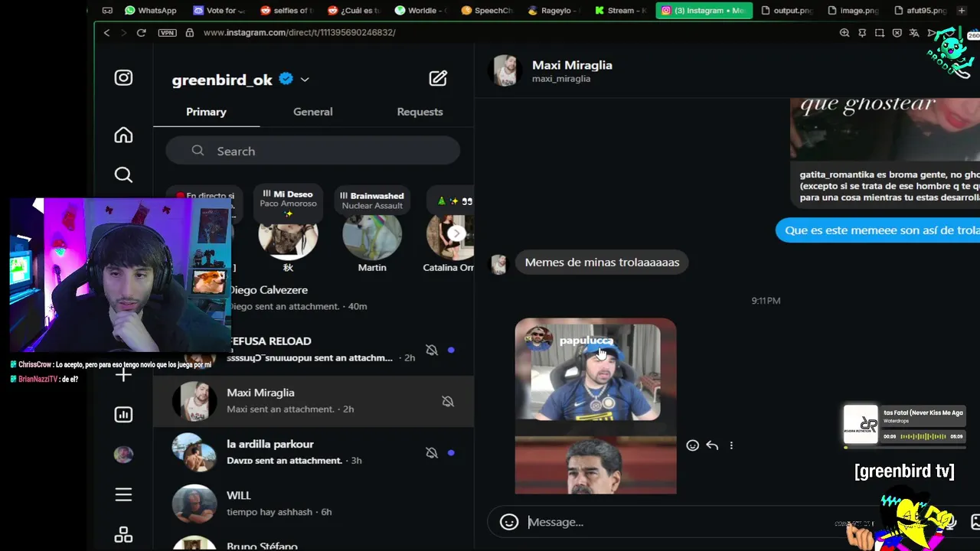This screenshot has width=980, height=551.
Task: Open the dashboard chart icon in sidebar
Action: coord(123,415)
